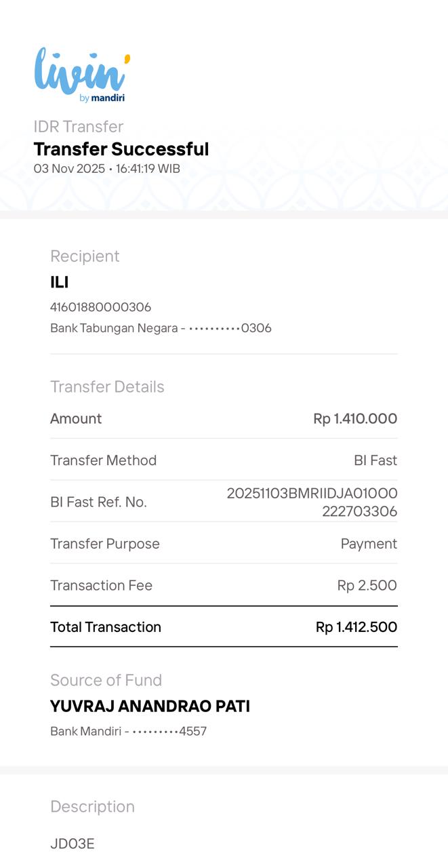Click the Transfer Successful heading
Viewport: 448px width, 868px height.
click(x=121, y=149)
